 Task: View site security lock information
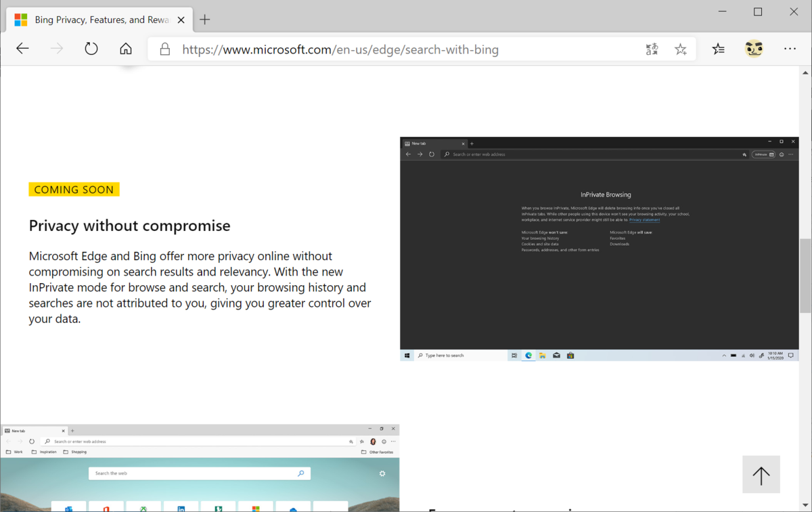[164, 49]
